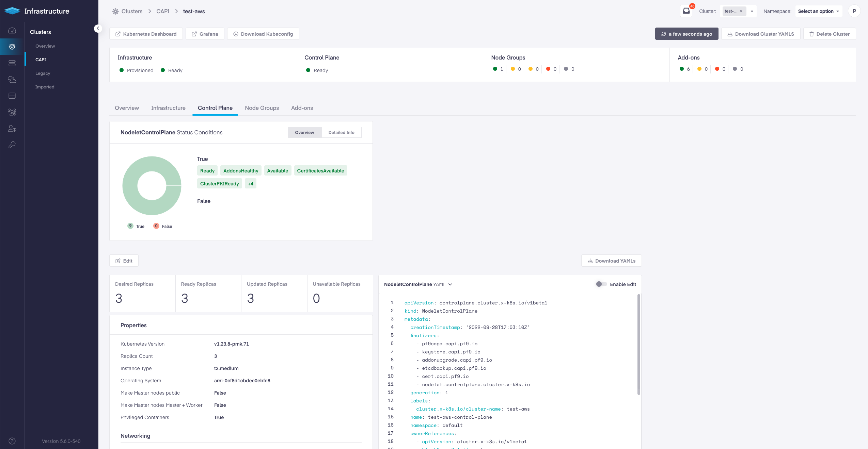Collapse the sidebar with the arrow button

(98, 29)
